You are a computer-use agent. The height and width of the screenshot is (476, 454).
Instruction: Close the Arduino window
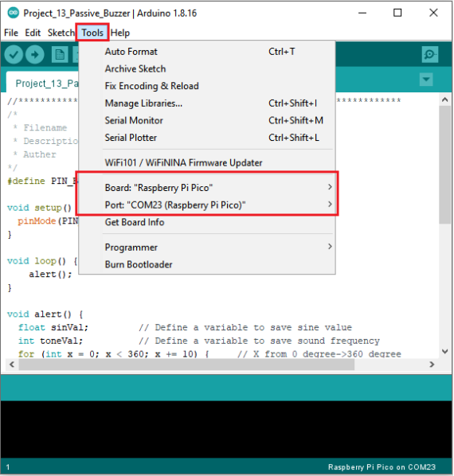point(433,13)
